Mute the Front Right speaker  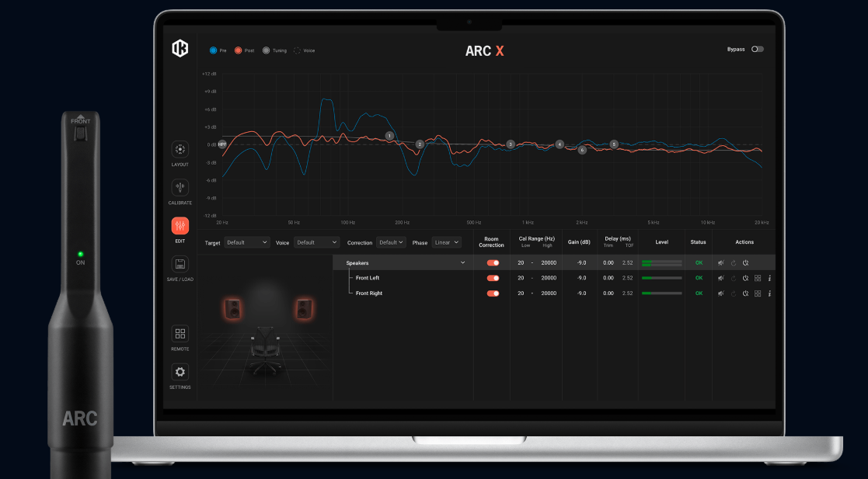point(721,293)
